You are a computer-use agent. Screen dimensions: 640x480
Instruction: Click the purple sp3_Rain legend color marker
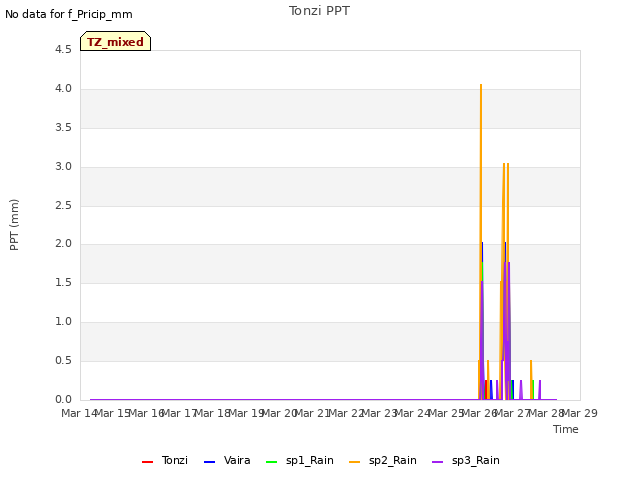pyautogui.click(x=438, y=462)
